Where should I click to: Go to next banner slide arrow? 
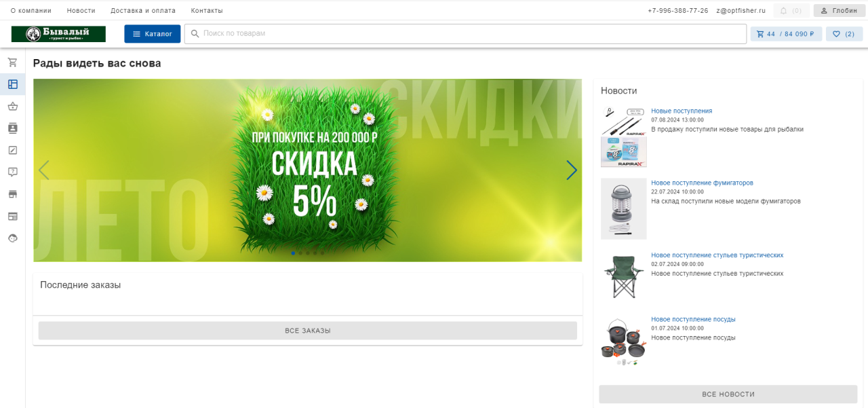click(571, 170)
